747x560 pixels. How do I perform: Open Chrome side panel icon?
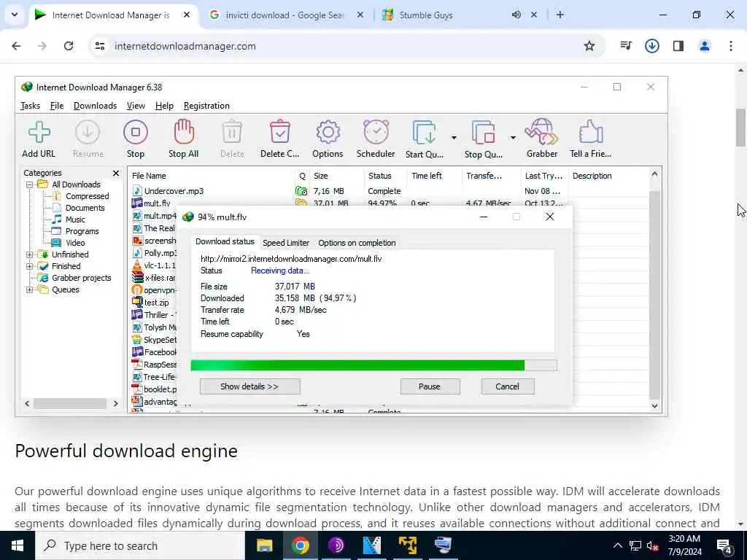click(678, 46)
